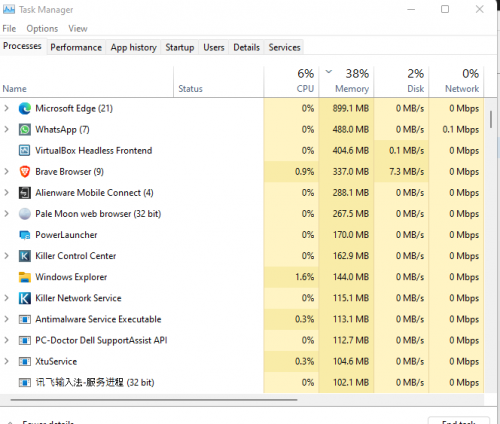
Task: Sort processes by Disk column
Action: (401, 82)
